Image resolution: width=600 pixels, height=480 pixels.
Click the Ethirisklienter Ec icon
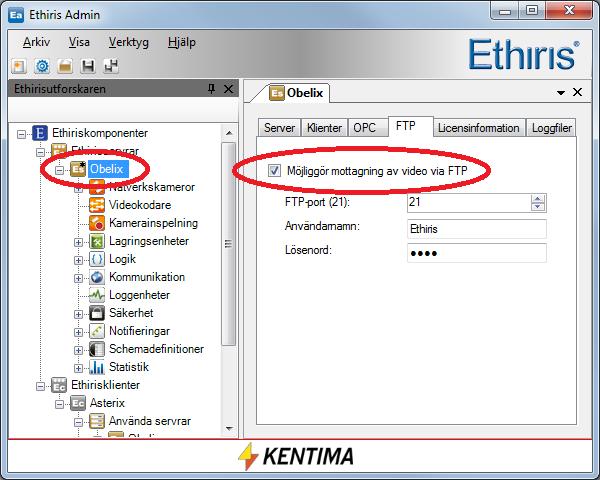click(x=59, y=385)
